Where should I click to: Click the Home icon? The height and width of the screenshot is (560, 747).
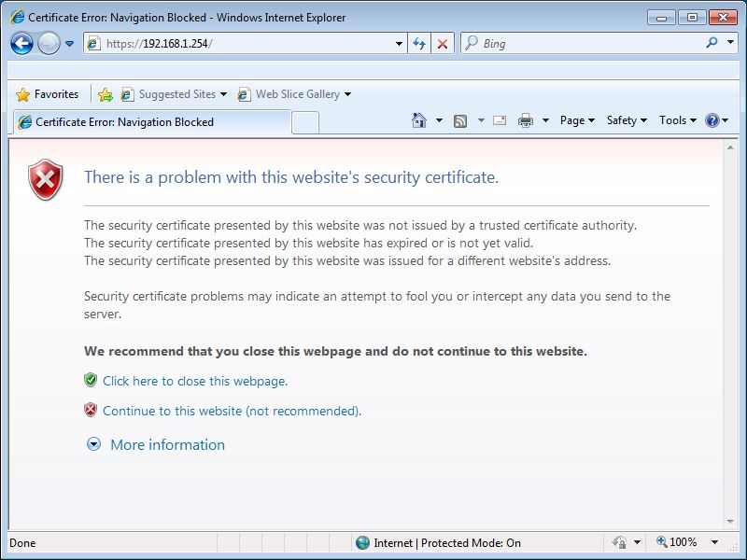coord(418,119)
